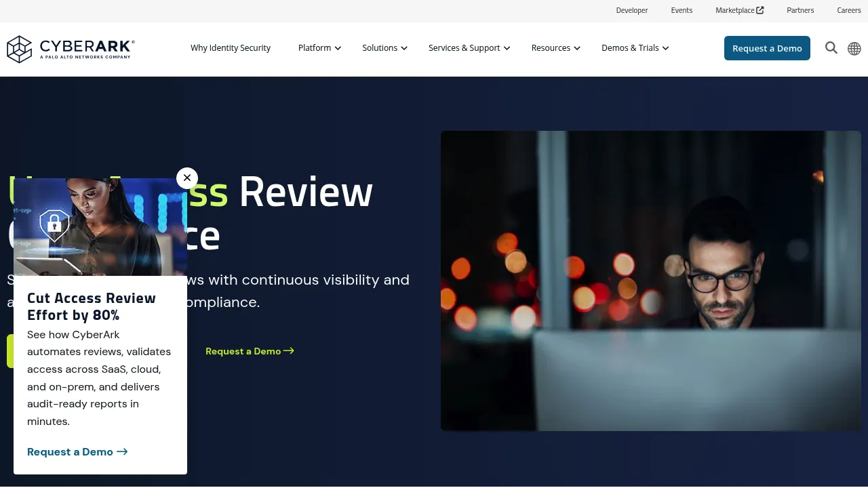Close the access review popup
Screen dimensions: 868x488
pyautogui.click(x=187, y=178)
